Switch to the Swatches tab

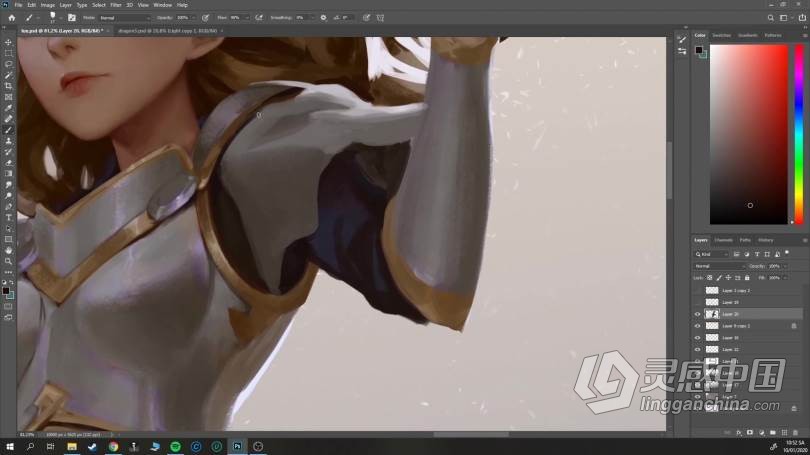[x=721, y=35]
